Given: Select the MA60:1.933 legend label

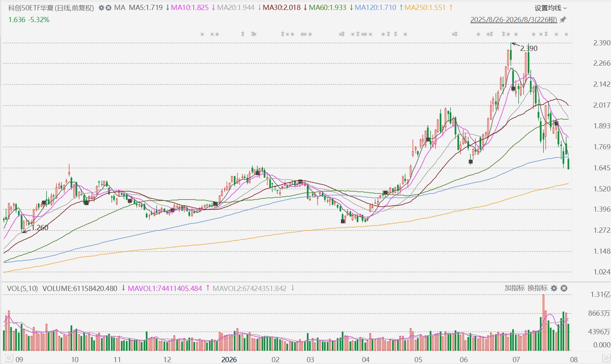Looking at the screenshot, I should point(328,8).
